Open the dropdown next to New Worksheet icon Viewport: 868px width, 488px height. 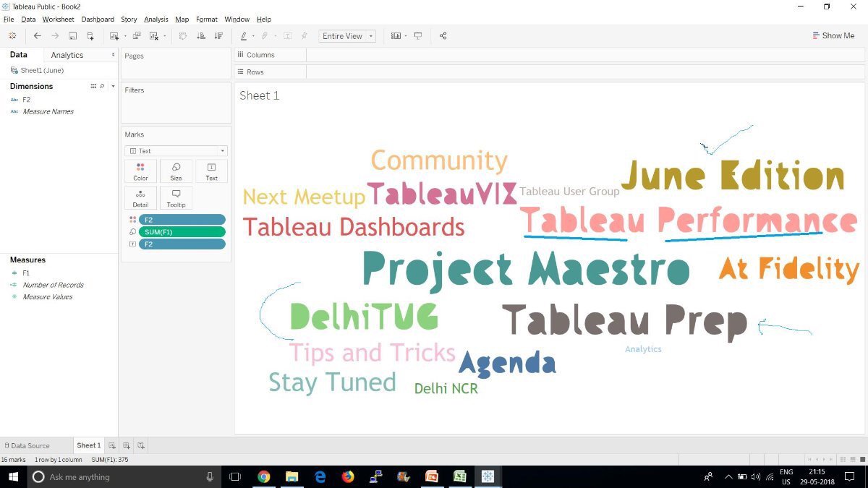125,35
